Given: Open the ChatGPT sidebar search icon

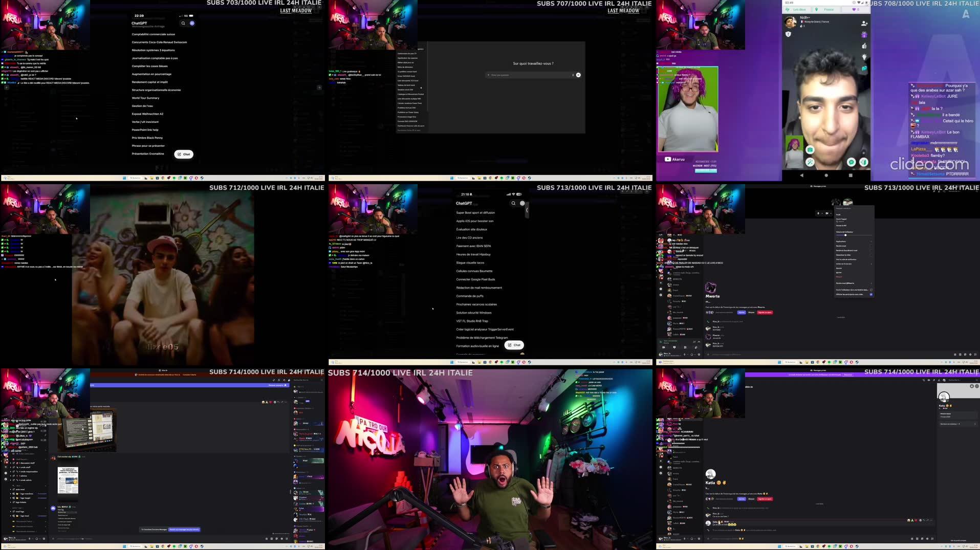Looking at the screenshot, I should pyautogui.click(x=183, y=24).
